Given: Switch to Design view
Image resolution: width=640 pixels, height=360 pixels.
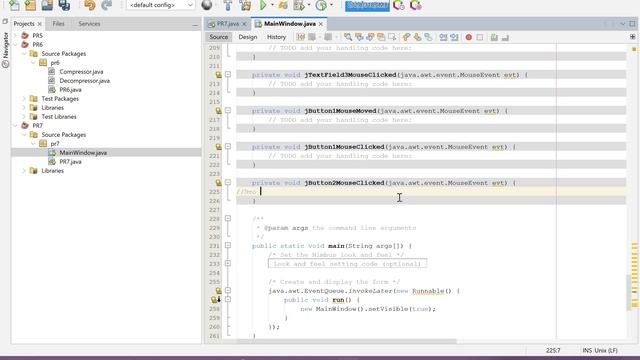Looking at the screenshot, I should pyautogui.click(x=248, y=37).
